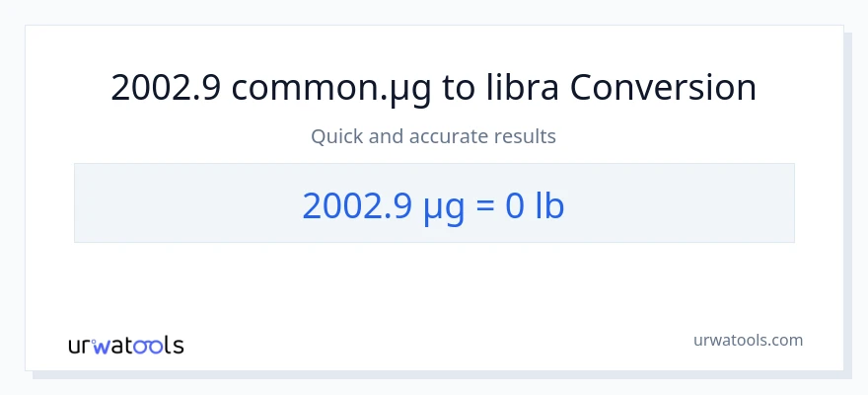868x395 pixels.
Task: Click the word 'results' in the subtitle
Action: [523, 136]
